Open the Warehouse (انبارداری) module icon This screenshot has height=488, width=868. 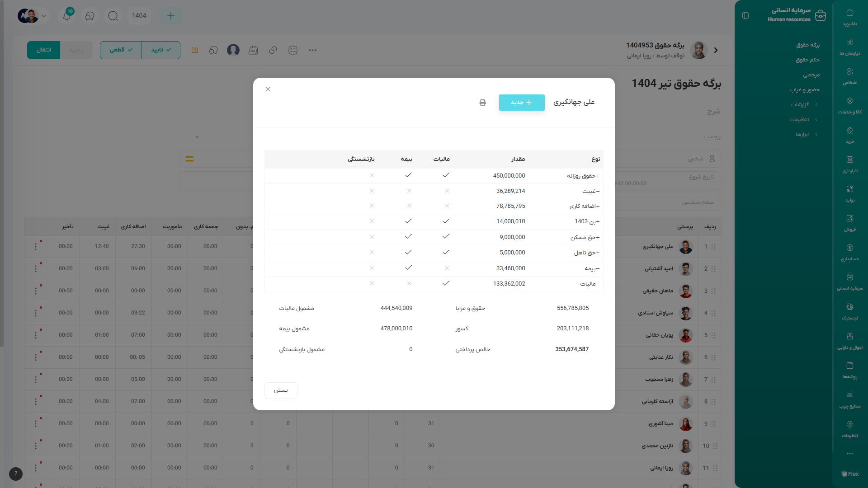click(849, 164)
